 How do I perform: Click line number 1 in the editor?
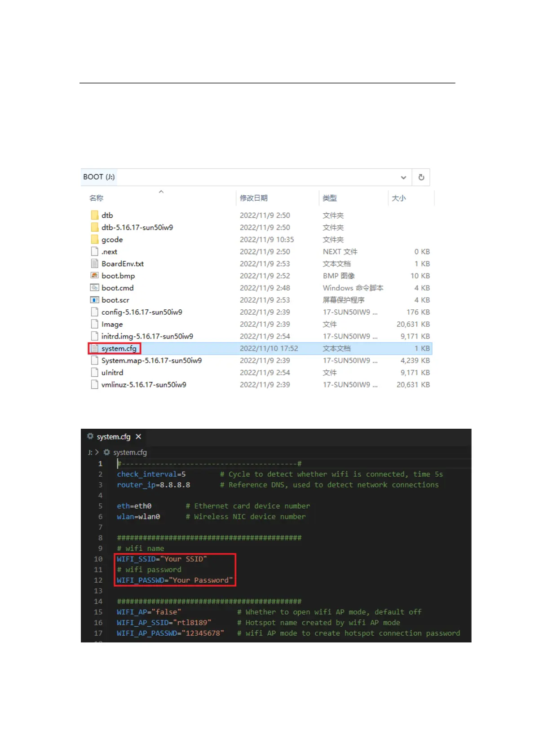coord(100,464)
